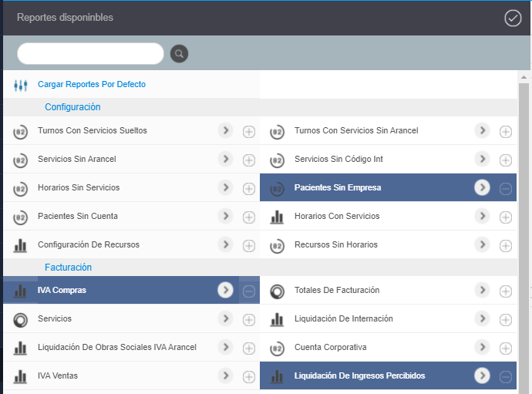
Task: Click the bar chart icon for IVA Ventas
Action: (x=21, y=376)
